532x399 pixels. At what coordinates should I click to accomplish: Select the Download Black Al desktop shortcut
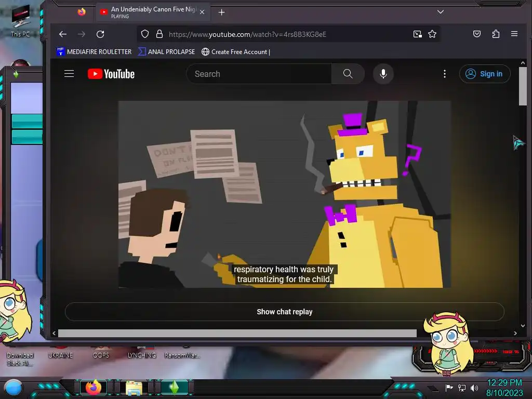pyautogui.click(x=20, y=358)
